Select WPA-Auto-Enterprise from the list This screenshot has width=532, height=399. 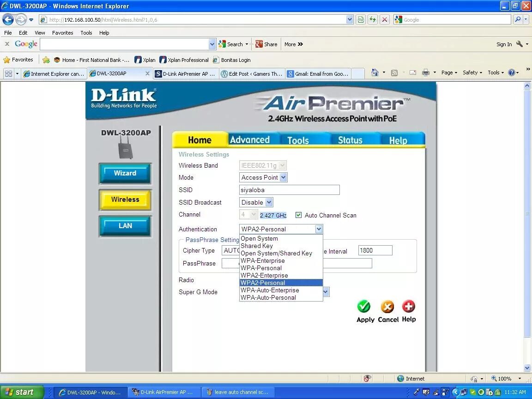click(x=281, y=290)
